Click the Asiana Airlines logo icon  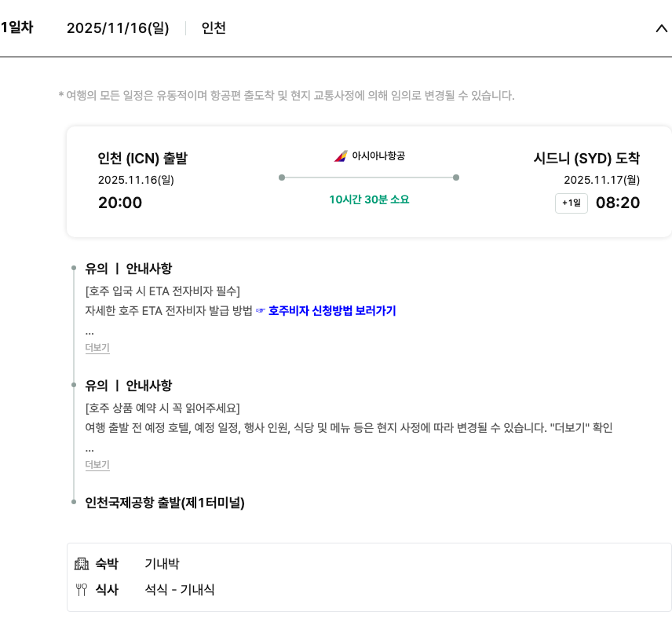[340, 156]
